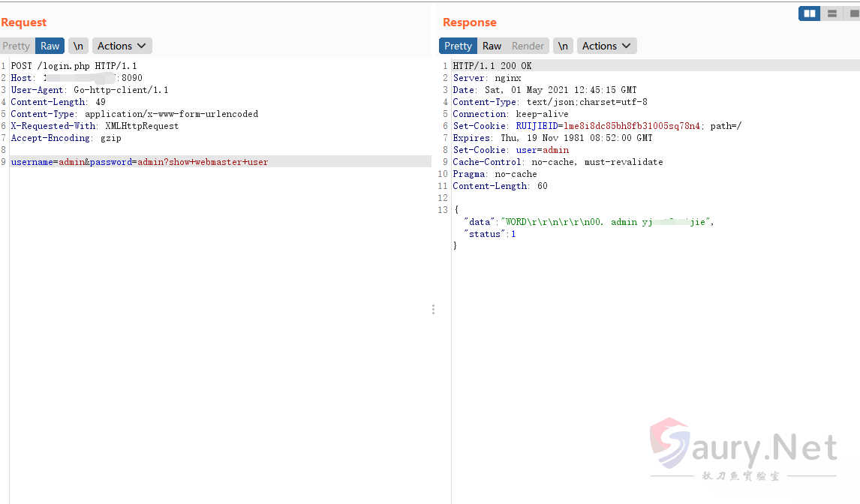The height and width of the screenshot is (504, 860).
Task: Switch Request view to Pretty tab
Action: point(17,46)
